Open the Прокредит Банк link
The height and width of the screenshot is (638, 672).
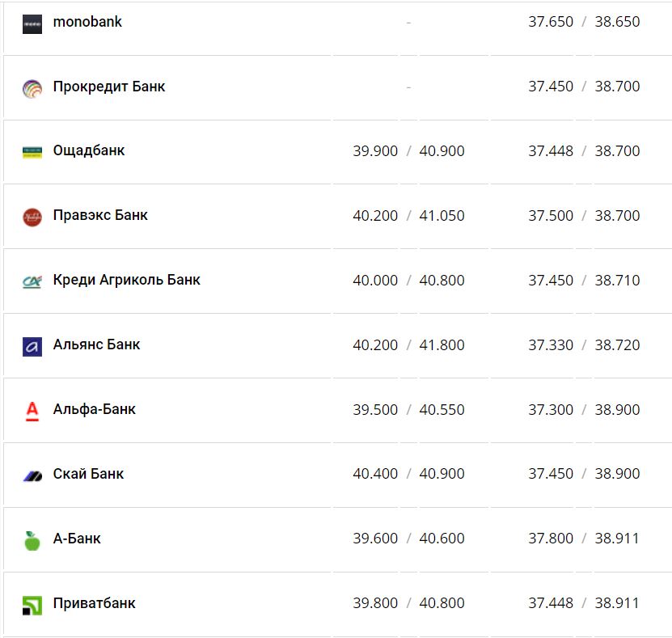pyautogui.click(x=109, y=87)
